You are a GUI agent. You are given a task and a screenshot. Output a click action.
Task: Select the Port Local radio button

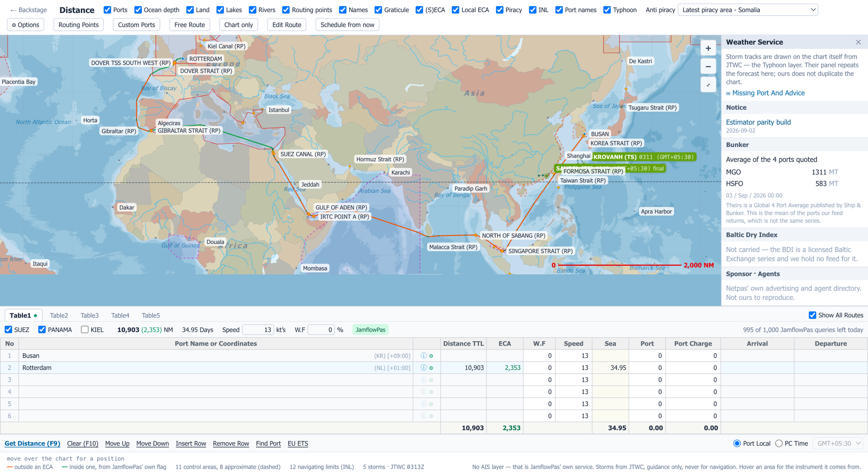737,443
